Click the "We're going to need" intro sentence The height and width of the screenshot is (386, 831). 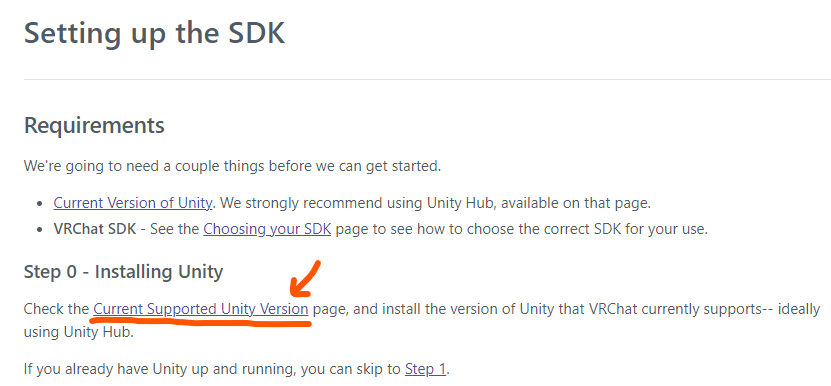click(232, 166)
